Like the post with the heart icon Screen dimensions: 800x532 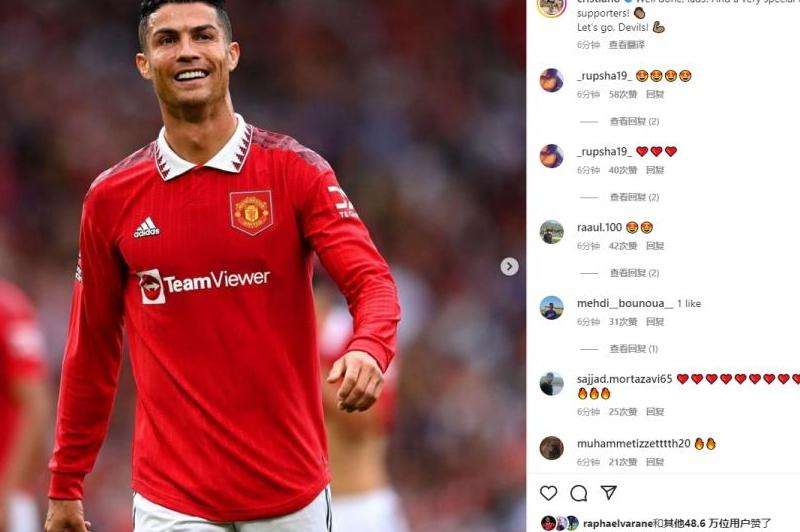click(548, 493)
